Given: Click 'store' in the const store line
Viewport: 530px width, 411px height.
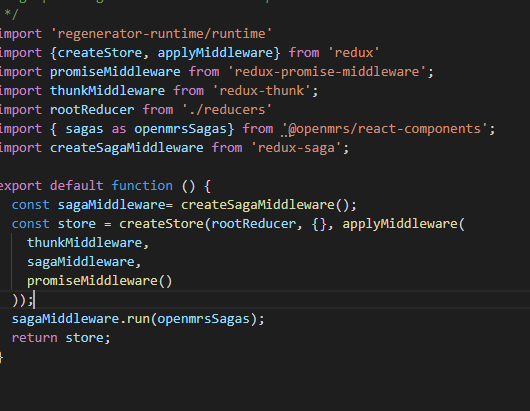Looking at the screenshot, I should click(x=77, y=224).
